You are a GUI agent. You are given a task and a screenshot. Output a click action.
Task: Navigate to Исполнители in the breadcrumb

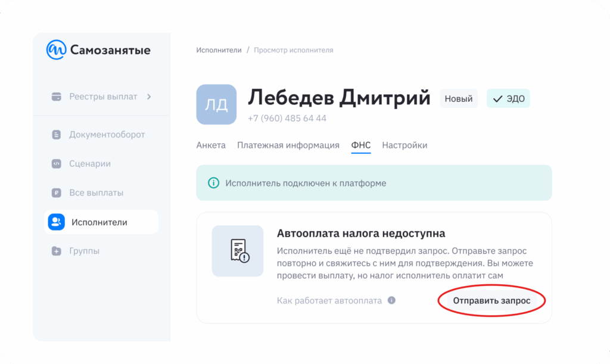[219, 50]
